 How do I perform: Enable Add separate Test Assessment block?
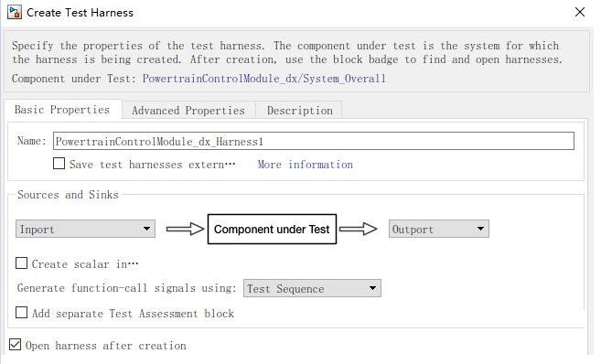(21, 312)
